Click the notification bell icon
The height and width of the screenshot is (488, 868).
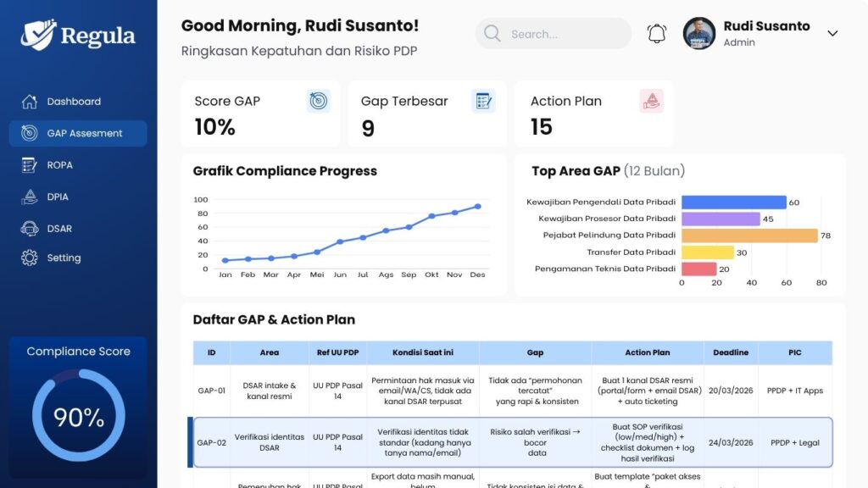pos(657,34)
